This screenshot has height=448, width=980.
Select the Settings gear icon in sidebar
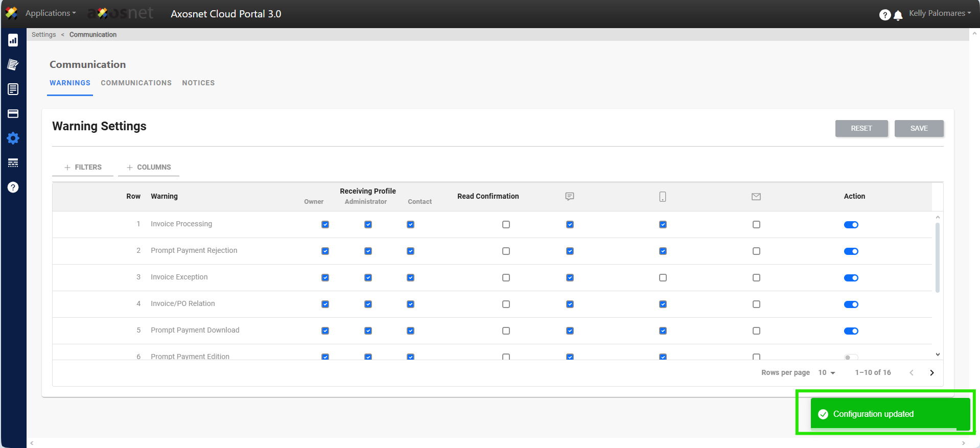click(13, 138)
